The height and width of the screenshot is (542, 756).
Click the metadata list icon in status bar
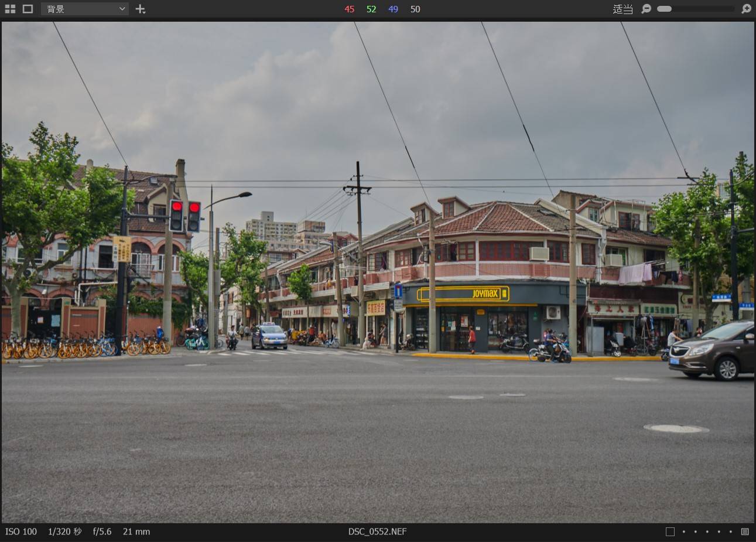pyautogui.click(x=745, y=531)
